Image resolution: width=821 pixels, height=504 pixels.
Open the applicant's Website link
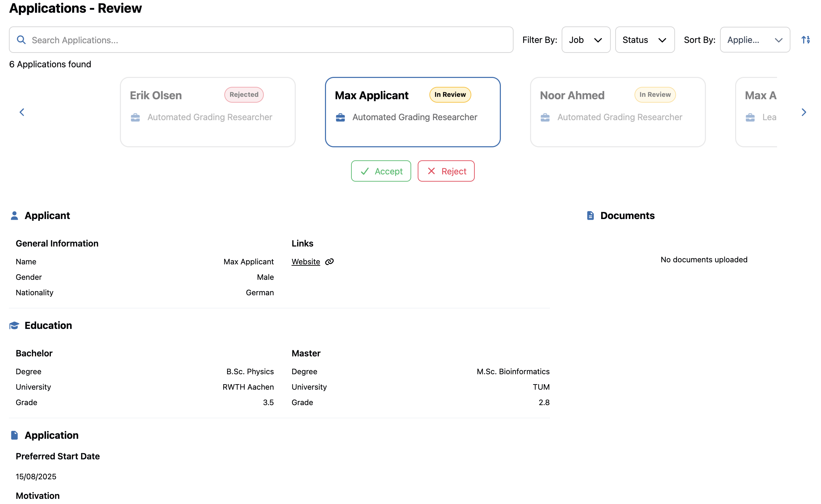tap(306, 262)
